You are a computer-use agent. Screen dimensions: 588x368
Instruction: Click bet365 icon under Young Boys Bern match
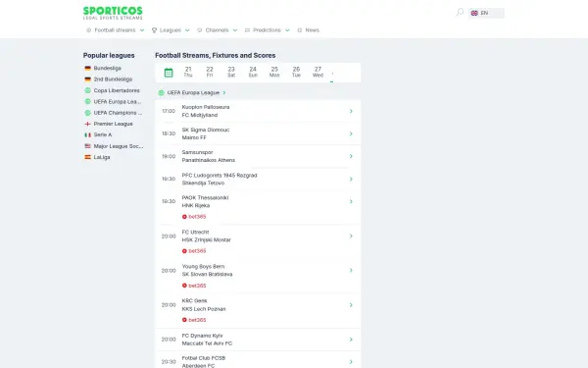click(184, 286)
